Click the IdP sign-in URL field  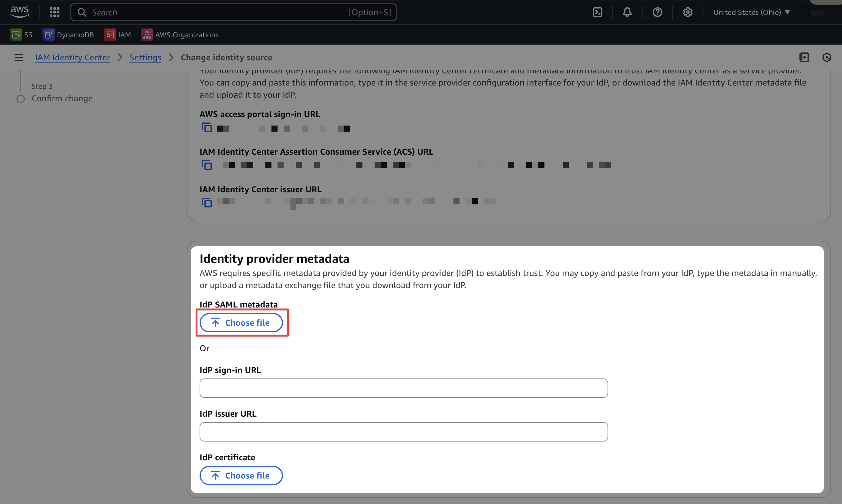(x=403, y=388)
